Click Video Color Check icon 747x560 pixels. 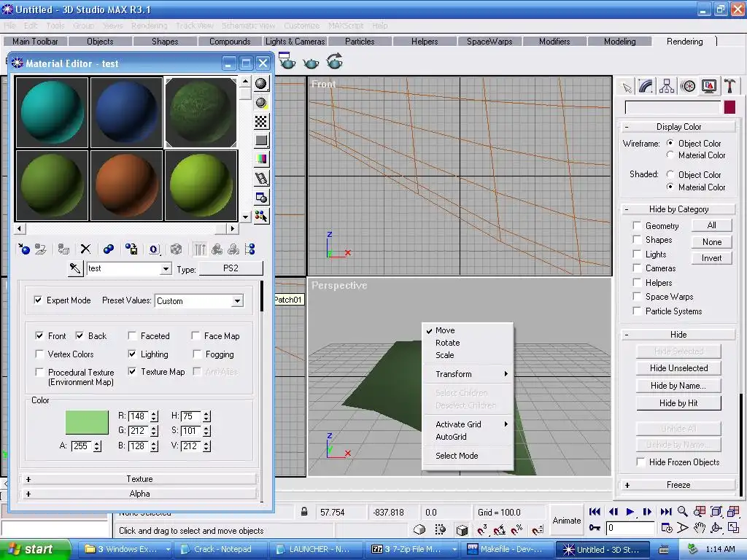(261, 159)
